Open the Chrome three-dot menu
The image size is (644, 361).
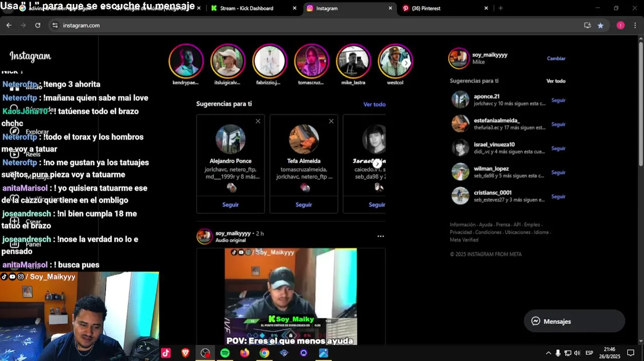coord(635,25)
